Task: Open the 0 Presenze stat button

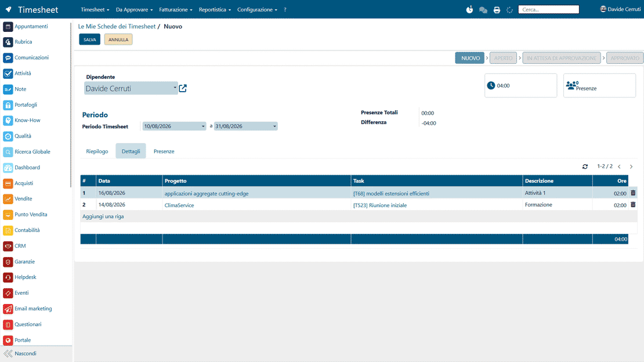Action: click(x=600, y=85)
